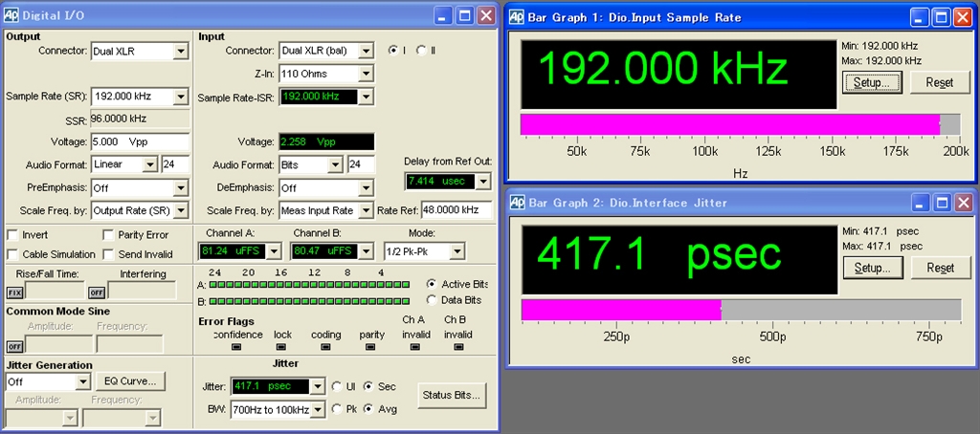Click the AP icon in Bar Graph 2 title bar

pos(516,203)
